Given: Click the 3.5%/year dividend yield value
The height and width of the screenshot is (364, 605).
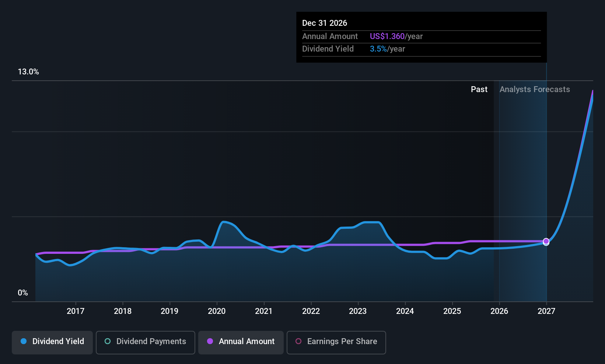Looking at the screenshot, I should click(x=387, y=49).
